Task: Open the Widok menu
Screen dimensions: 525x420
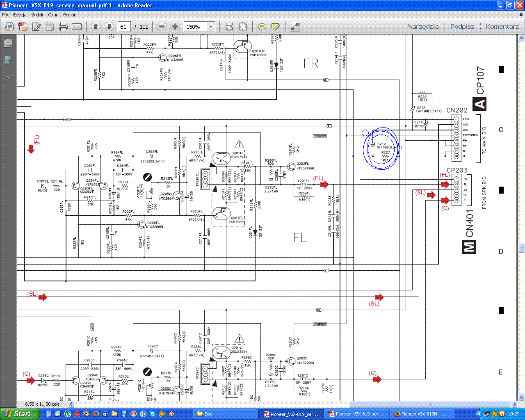Action: point(37,15)
